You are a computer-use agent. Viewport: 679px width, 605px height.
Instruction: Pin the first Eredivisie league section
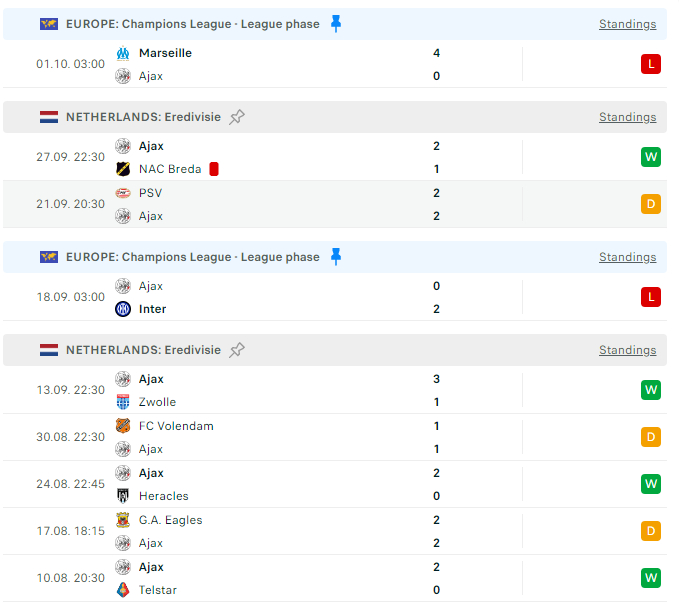[237, 117]
